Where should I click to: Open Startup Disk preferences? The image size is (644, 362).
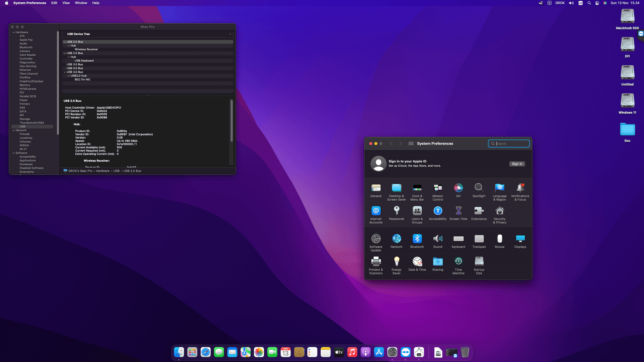pyautogui.click(x=479, y=262)
